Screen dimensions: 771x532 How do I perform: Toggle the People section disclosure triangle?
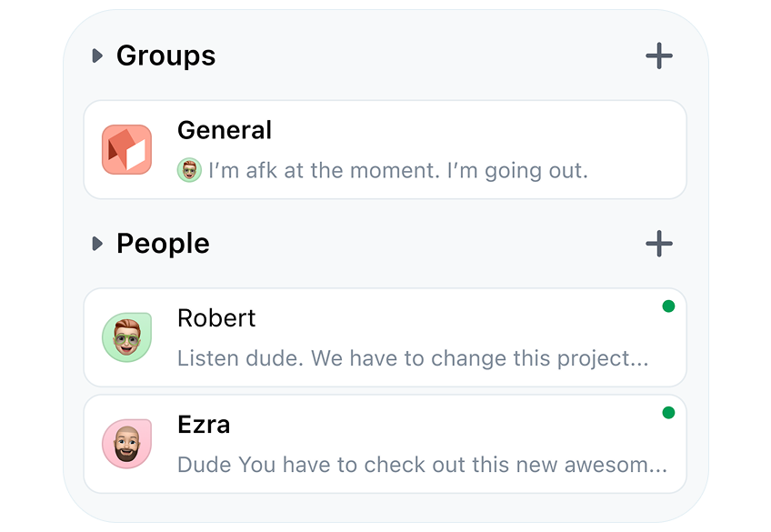coord(97,244)
